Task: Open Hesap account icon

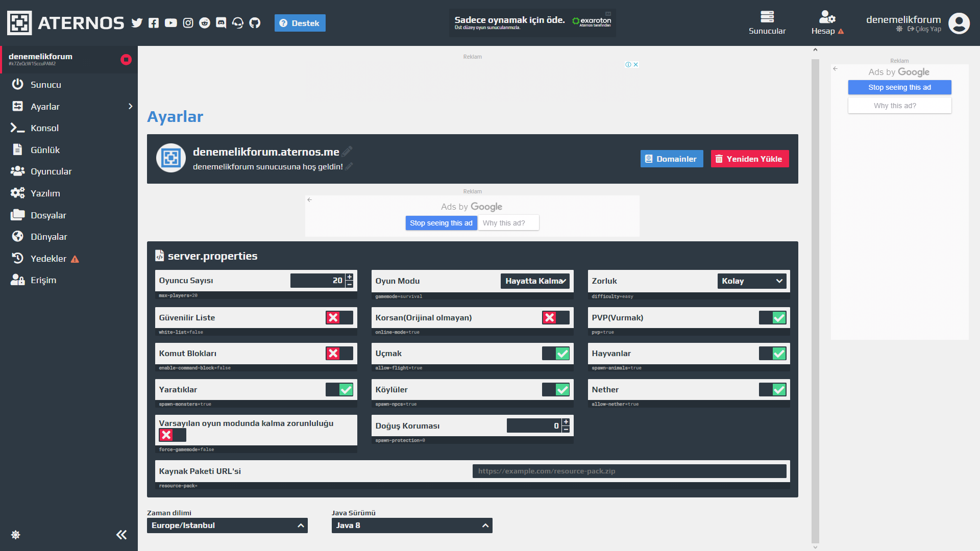Action: pos(827,17)
